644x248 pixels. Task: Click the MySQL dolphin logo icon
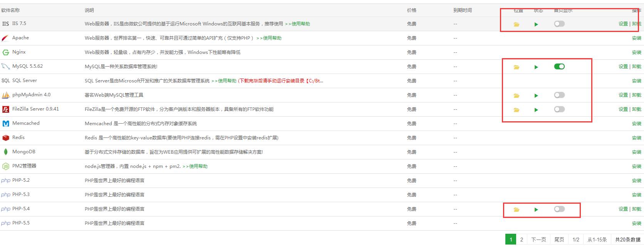point(5,67)
